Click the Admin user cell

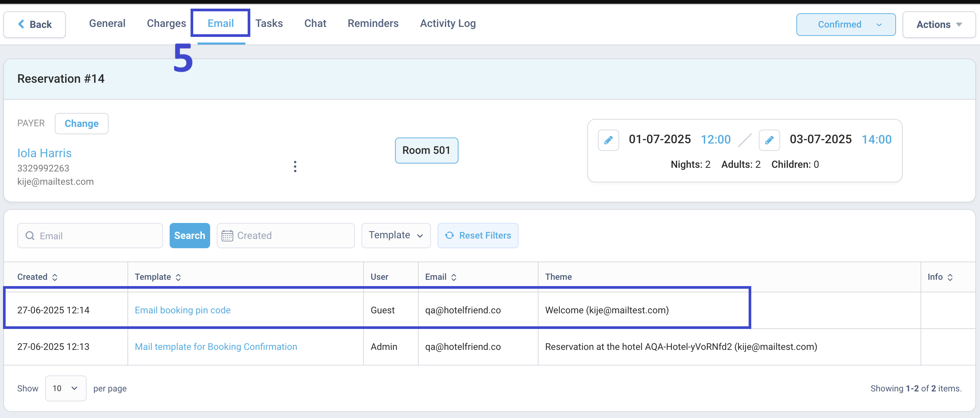click(383, 347)
